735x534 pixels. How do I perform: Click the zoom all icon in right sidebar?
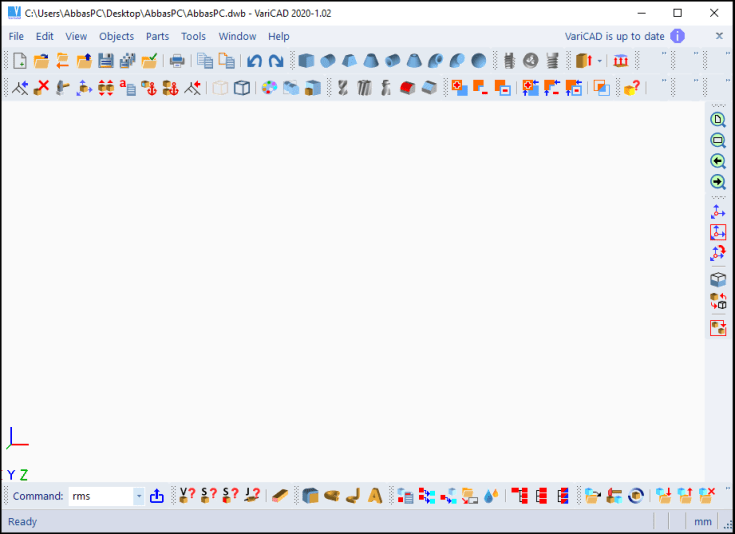(x=718, y=120)
